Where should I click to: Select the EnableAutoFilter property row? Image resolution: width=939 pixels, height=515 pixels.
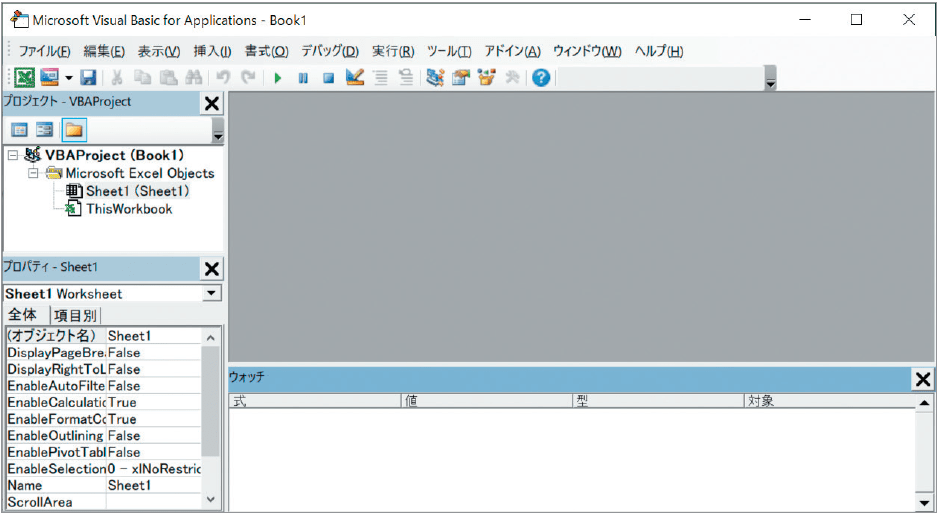[x=104, y=386]
